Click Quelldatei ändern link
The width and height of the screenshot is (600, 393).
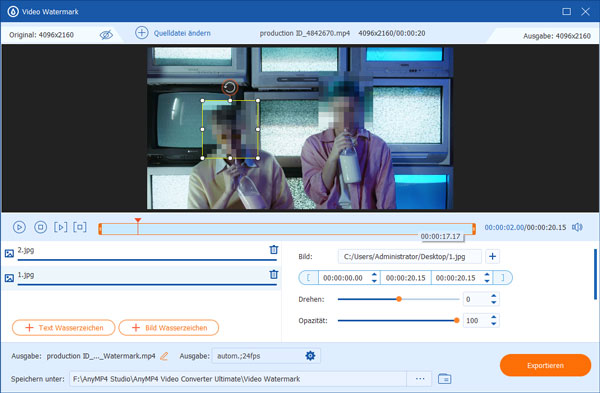tap(182, 33)
